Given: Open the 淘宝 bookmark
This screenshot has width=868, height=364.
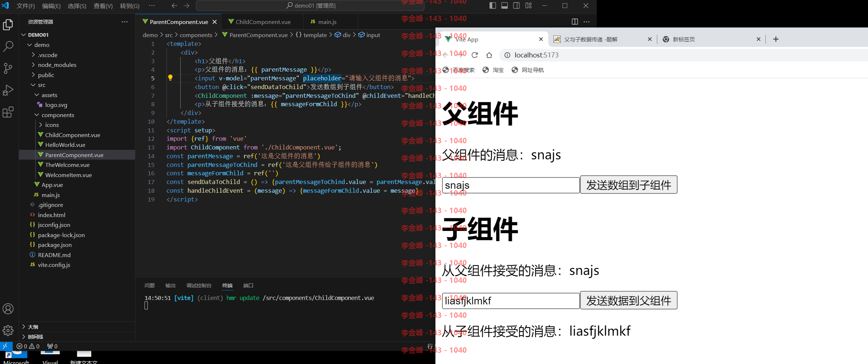Looking at the screenshot, I should tap(493, 70).
